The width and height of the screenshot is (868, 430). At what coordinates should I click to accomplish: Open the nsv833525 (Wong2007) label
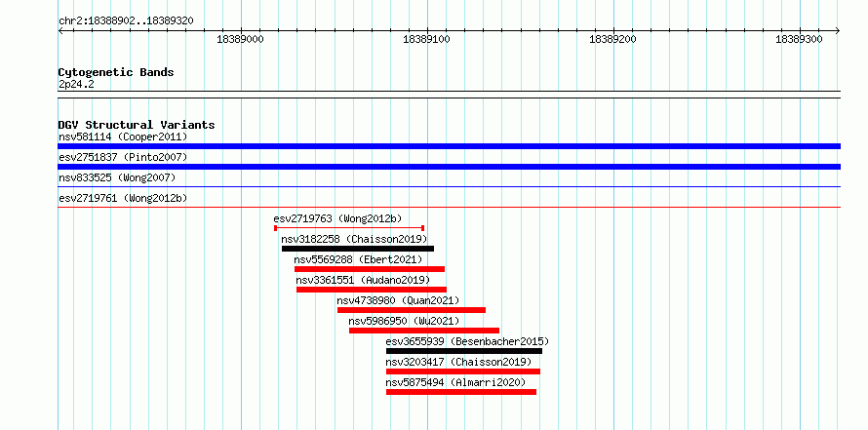click(117, 177)
